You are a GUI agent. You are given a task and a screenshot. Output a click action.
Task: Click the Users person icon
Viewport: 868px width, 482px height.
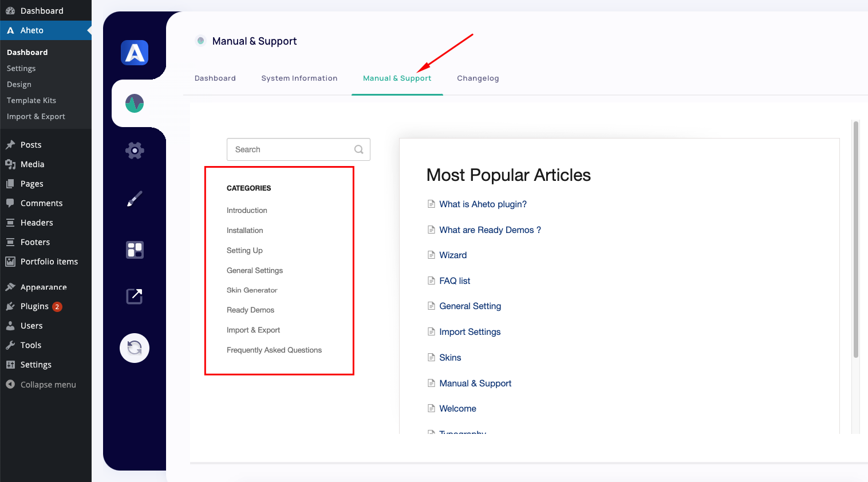(10, 326)
